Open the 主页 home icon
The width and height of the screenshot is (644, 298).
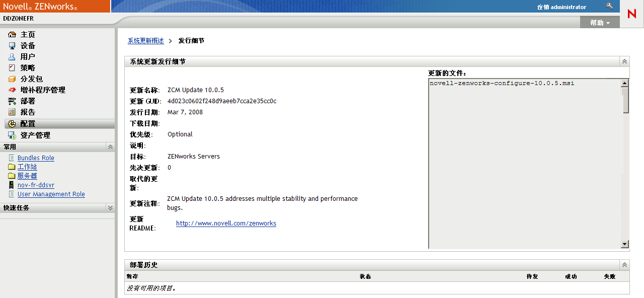[x=12, y=35]
